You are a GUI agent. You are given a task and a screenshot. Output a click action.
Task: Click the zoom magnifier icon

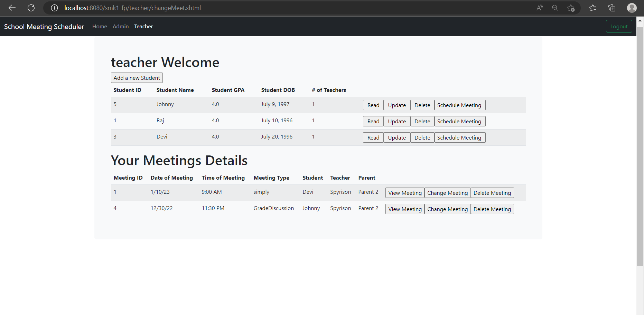pyautogui.click(x=555, y=8)
